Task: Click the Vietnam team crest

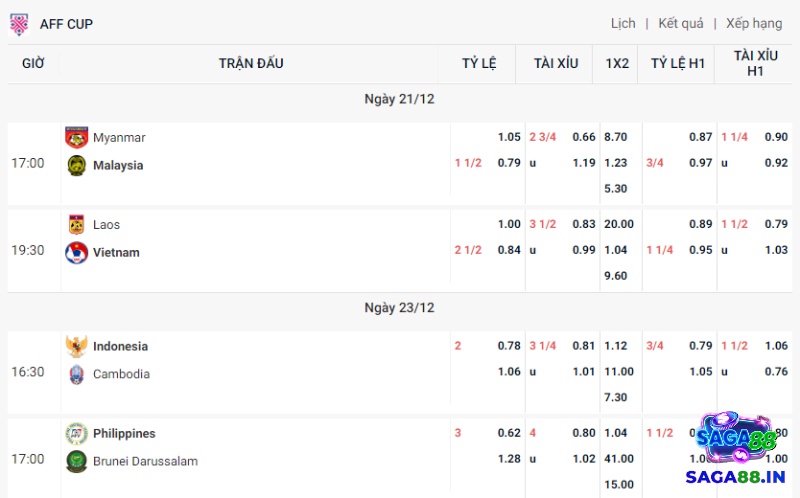Action: [76, 253]
